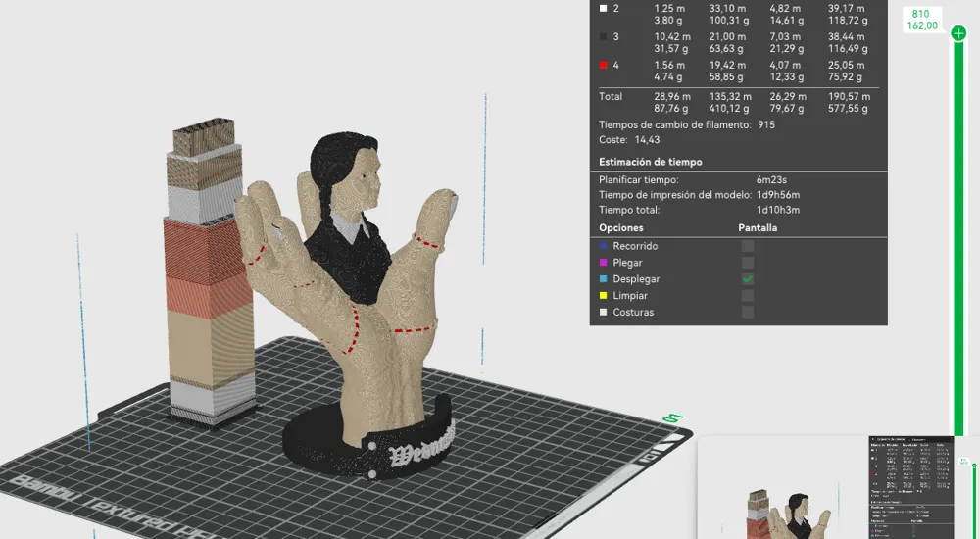The height and width of the screenshot is (539, 980).
Task: Click filament 3 value 116,49 g
Action: [848, 49]
